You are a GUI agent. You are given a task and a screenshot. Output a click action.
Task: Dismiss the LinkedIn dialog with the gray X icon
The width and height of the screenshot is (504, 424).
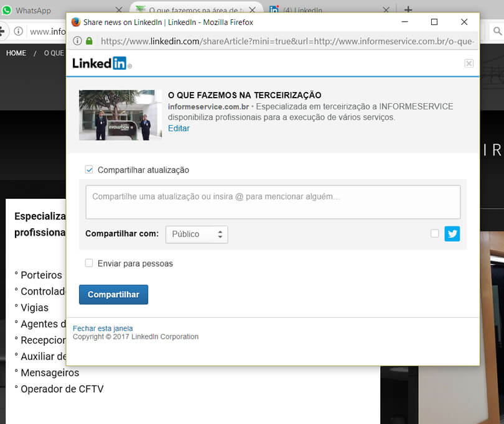[469, 63]
